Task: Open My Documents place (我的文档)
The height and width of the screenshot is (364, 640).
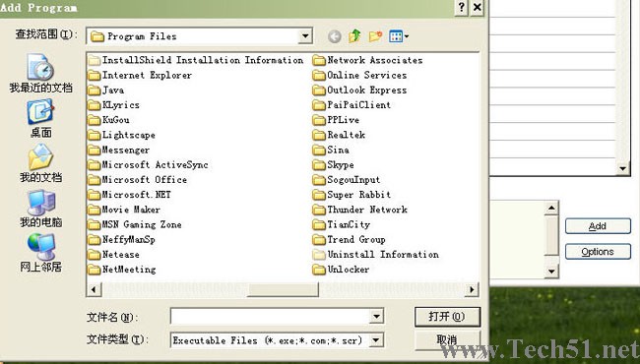Action: tap(40, 163)
